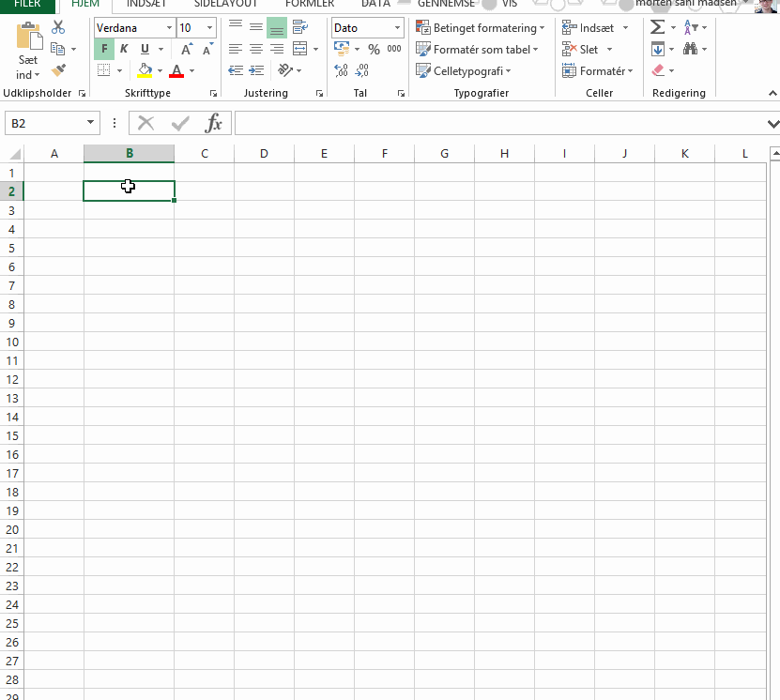Click the Wrap Text icon
Screen dimensions: 780x700
click(300, 28)
